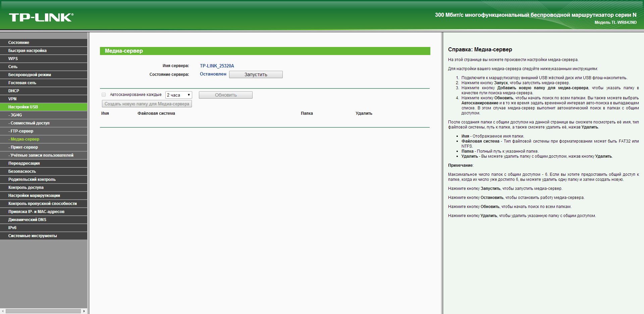The image size is (644, 314).
Task: Open Родительский контроль menu
Action: [x=44, y=179]
